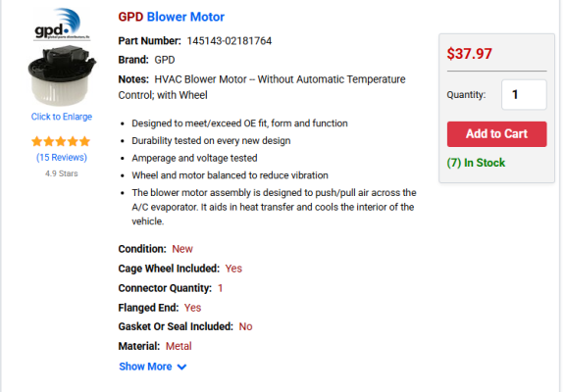Add the blower motor to cart

point(497,134)
